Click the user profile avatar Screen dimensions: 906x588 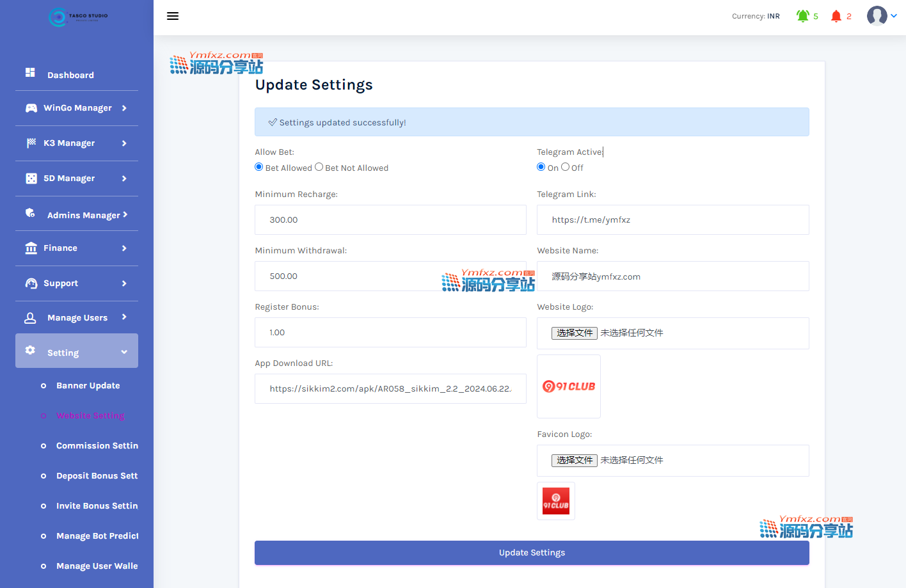coord(877,16)
